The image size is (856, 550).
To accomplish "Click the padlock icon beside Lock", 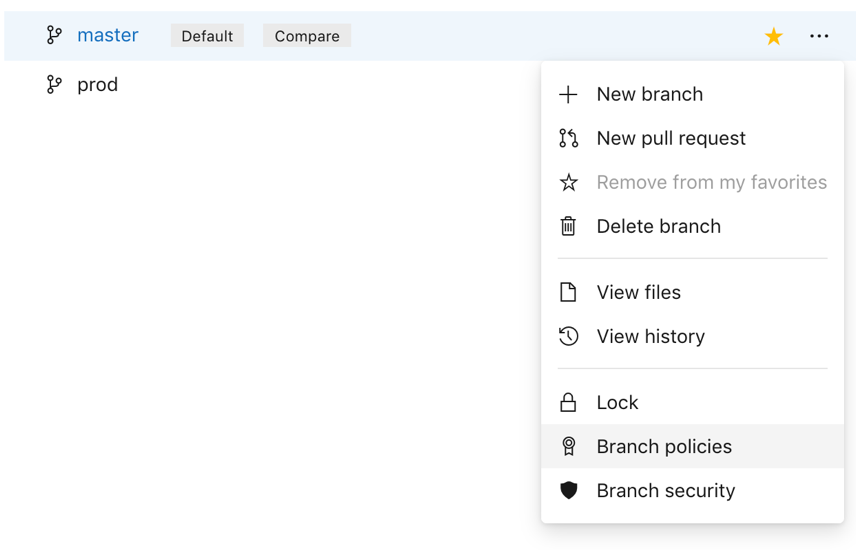I will [568, 403].
